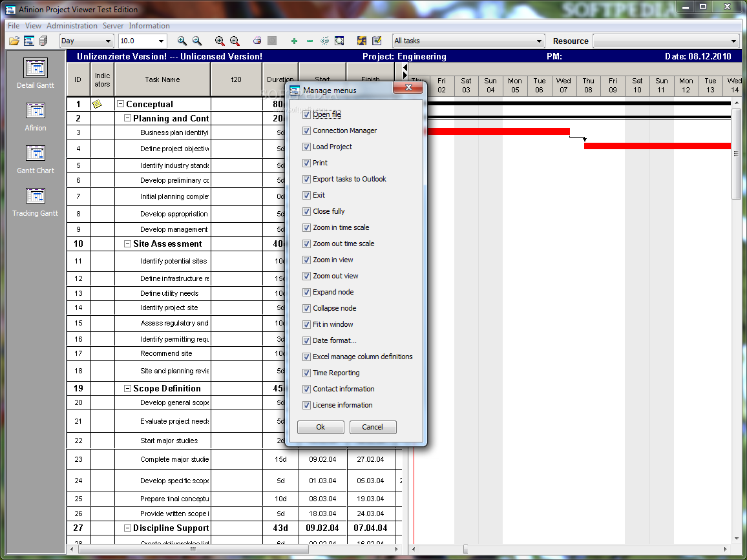Click the ID column header

[x=78, y=79]
